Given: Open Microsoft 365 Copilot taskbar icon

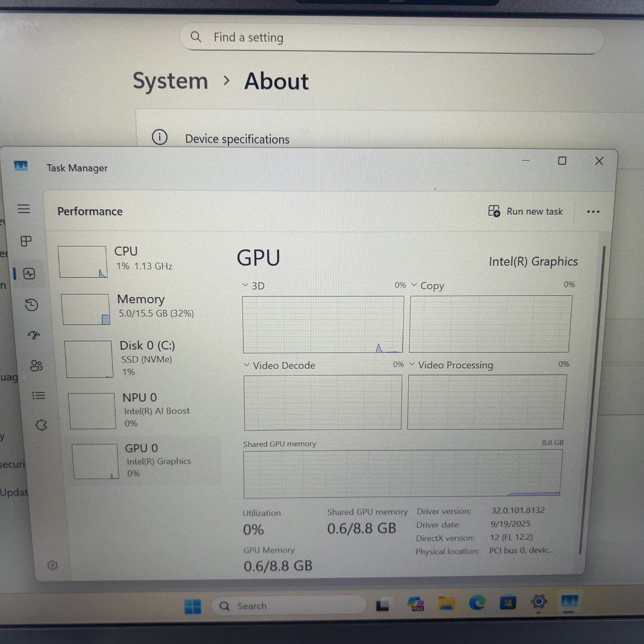Looking at the screenshot, I should click(x=416, y=604).
